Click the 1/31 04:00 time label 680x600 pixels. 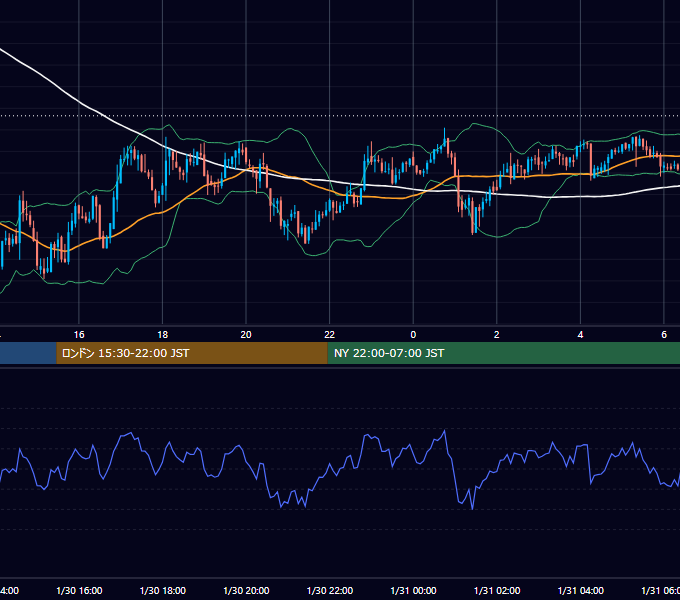tap(581, 590)
